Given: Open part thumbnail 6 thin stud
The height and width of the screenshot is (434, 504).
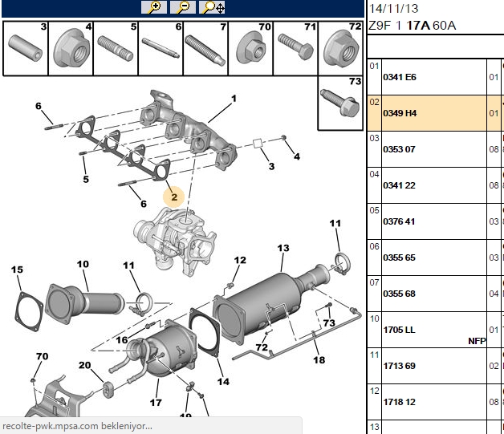Looking at the screenshot, I should (161, 48).
